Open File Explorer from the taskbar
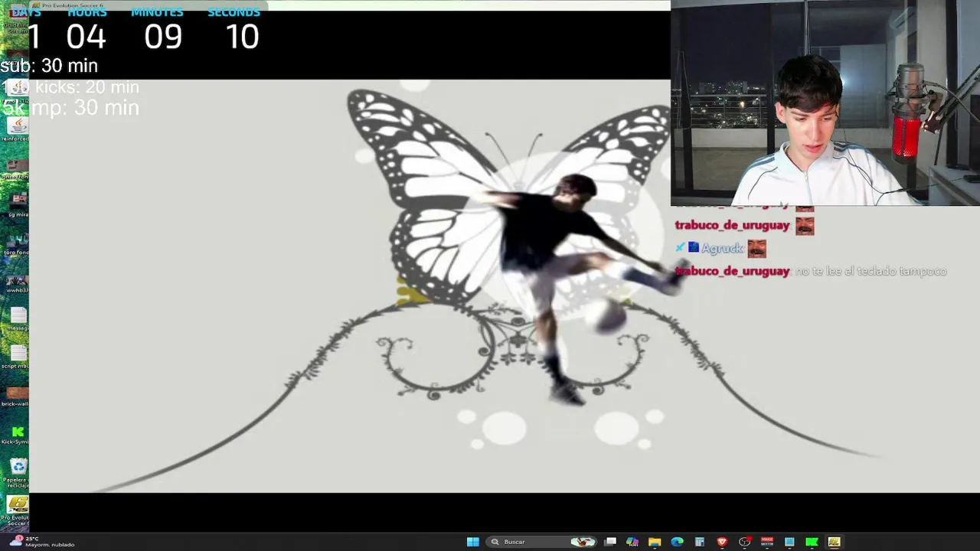This screenshot has height=551, width=980. 655,542
